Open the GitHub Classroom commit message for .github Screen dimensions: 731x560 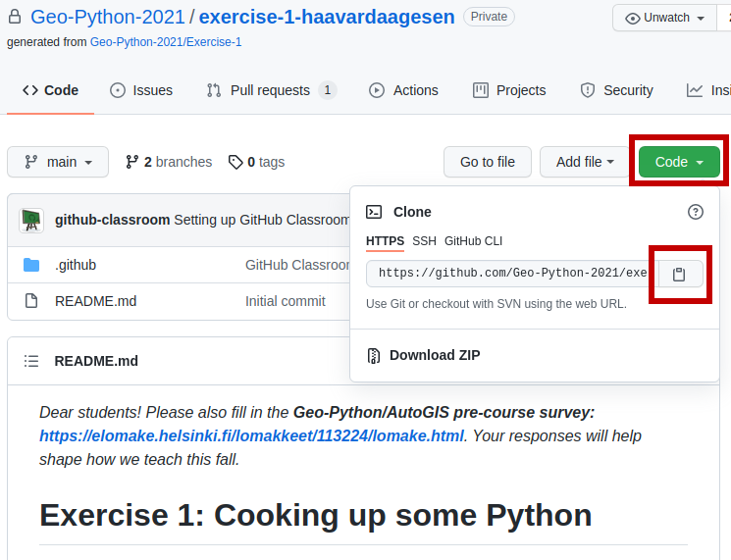pos(297,265)
